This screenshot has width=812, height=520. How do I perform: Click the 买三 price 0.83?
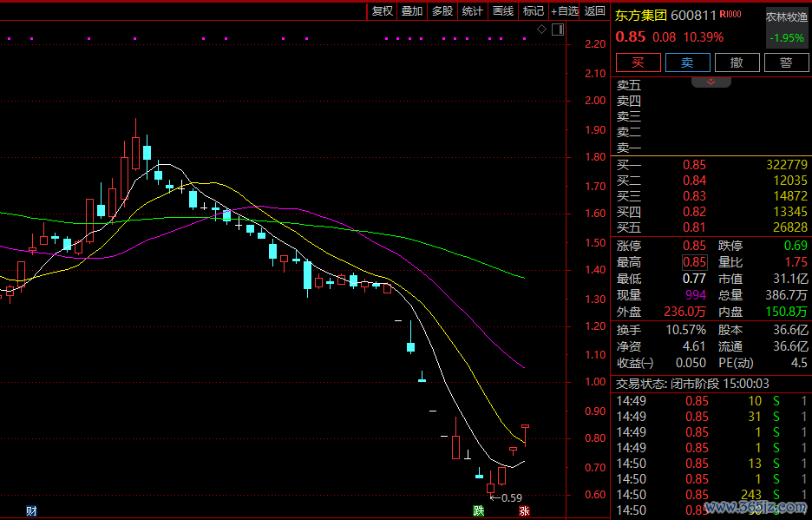point(694,196)
